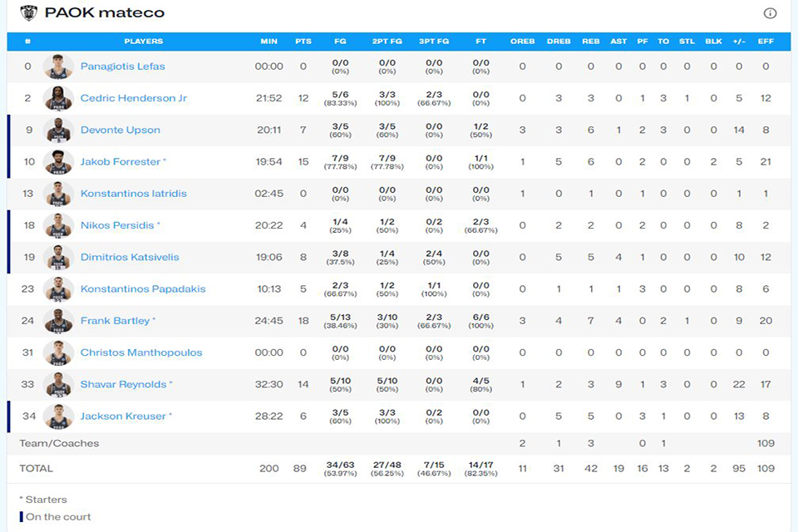Click the FT column header
Image resolution: width=798 pixels, height=532 pixels.
(x=481, y=42)
